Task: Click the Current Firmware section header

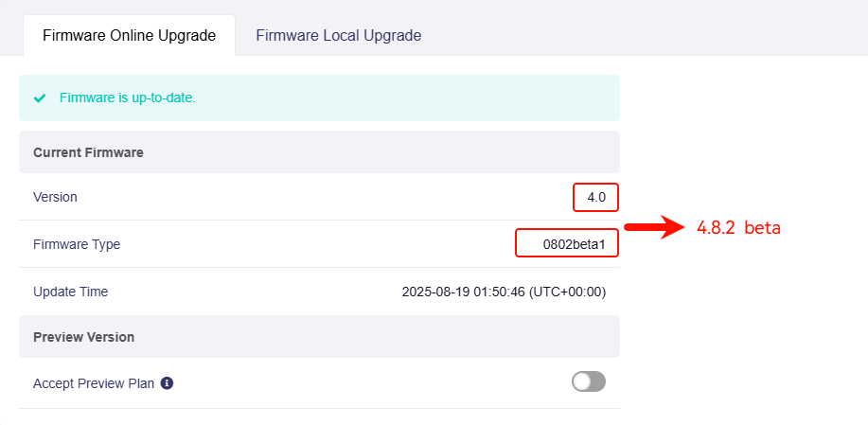Action: tap(88, 151)
